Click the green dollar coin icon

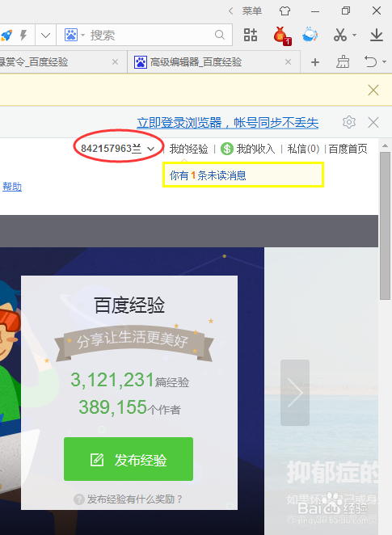[227, 149]
